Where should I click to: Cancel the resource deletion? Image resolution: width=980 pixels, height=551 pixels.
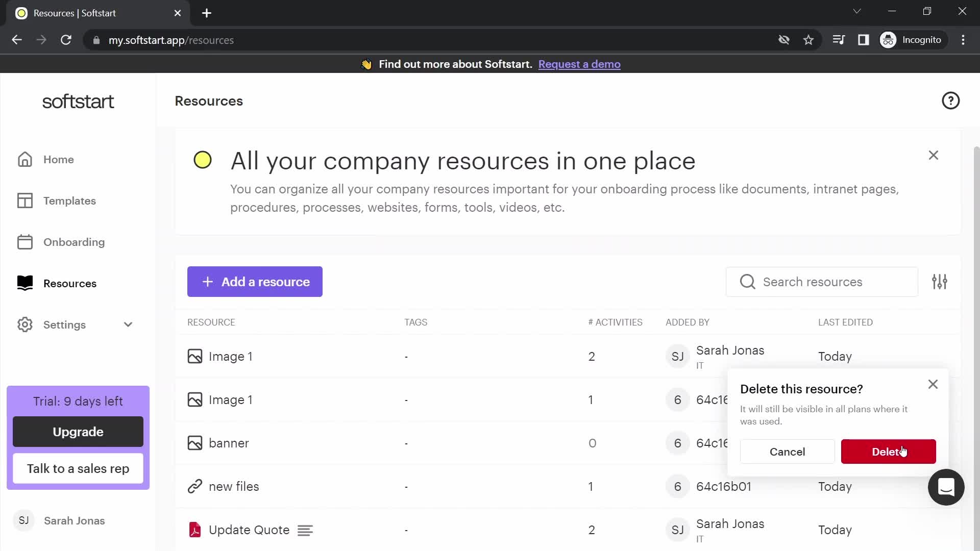(x=787, y=452)
